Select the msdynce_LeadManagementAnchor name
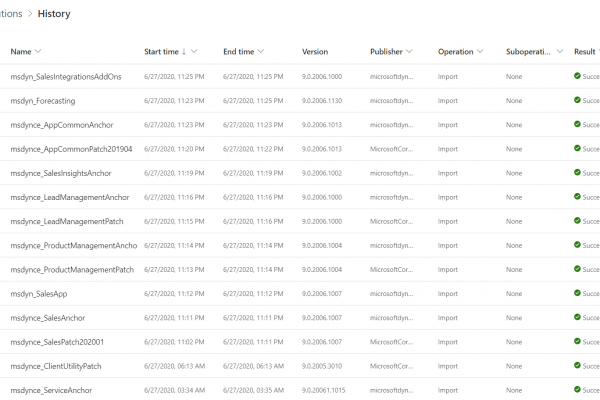 pos(70,198)
